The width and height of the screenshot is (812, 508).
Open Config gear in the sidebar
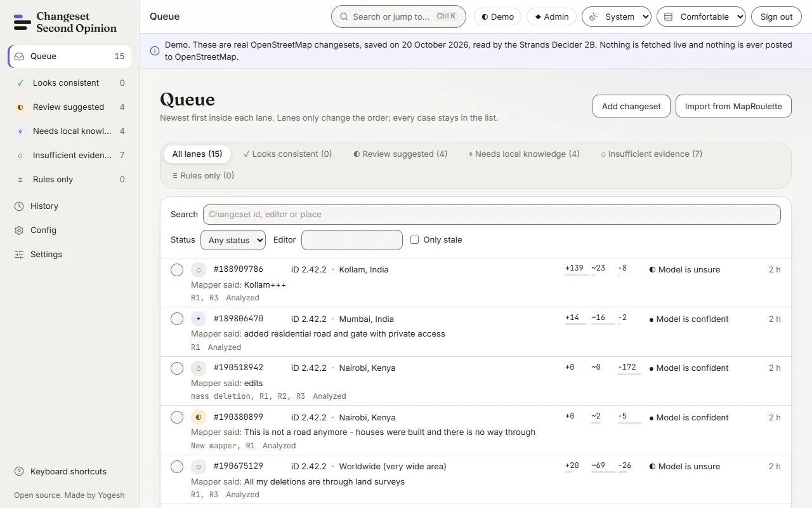pos(70,230)
